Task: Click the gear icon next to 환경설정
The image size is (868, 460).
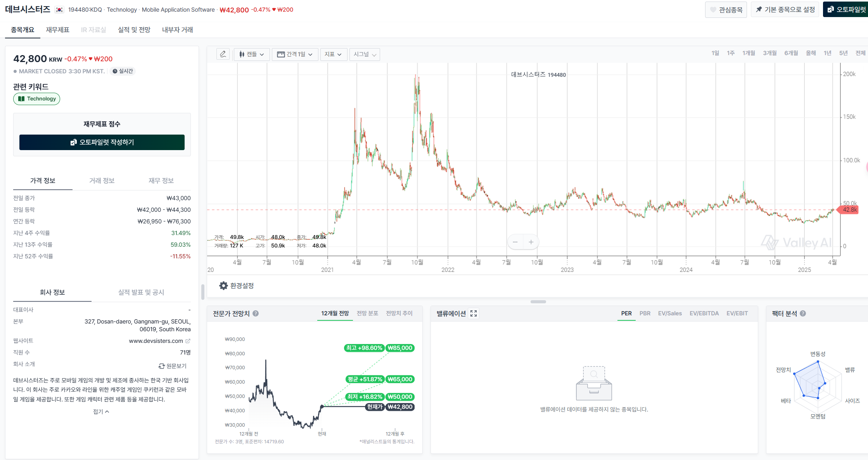Action: pos(223,286)
